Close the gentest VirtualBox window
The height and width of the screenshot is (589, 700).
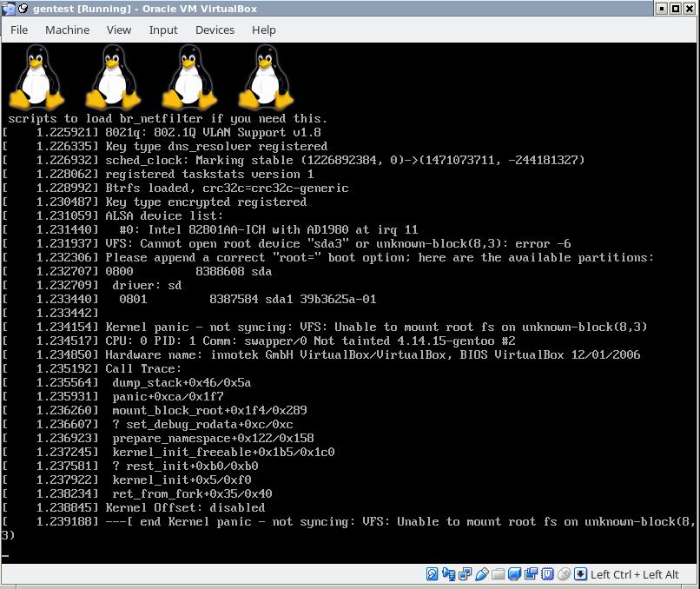coord(690,9)
